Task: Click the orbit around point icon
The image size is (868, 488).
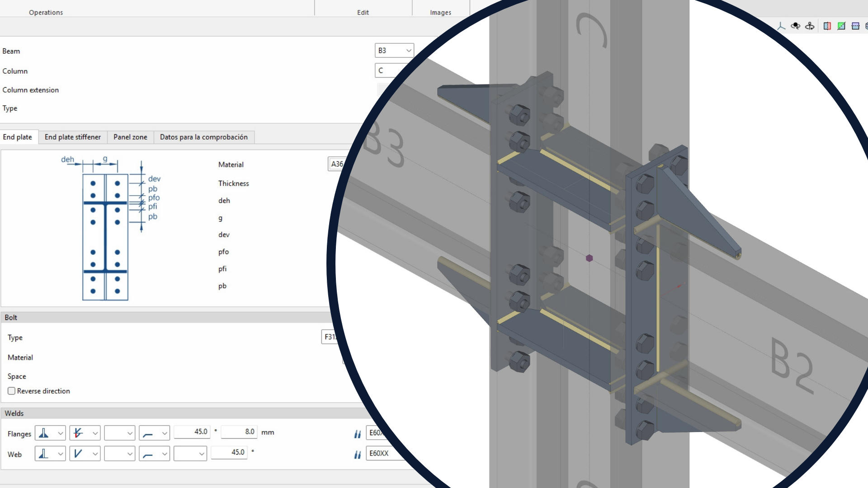Action: [796, 26]
